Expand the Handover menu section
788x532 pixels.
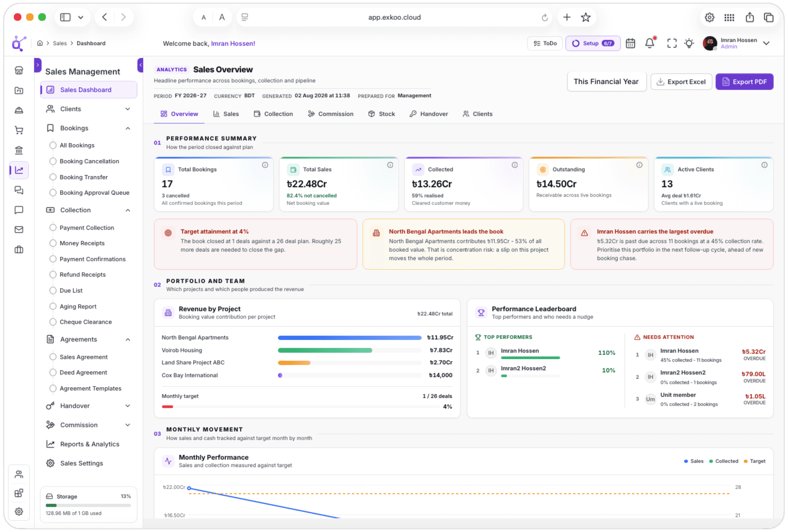click(x=89, y=406)
